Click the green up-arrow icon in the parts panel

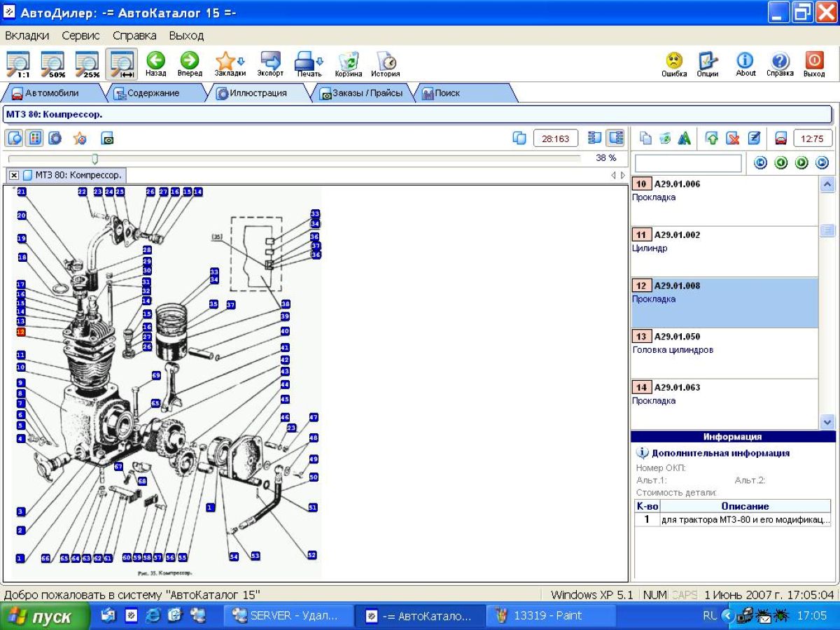coord(712,138)
